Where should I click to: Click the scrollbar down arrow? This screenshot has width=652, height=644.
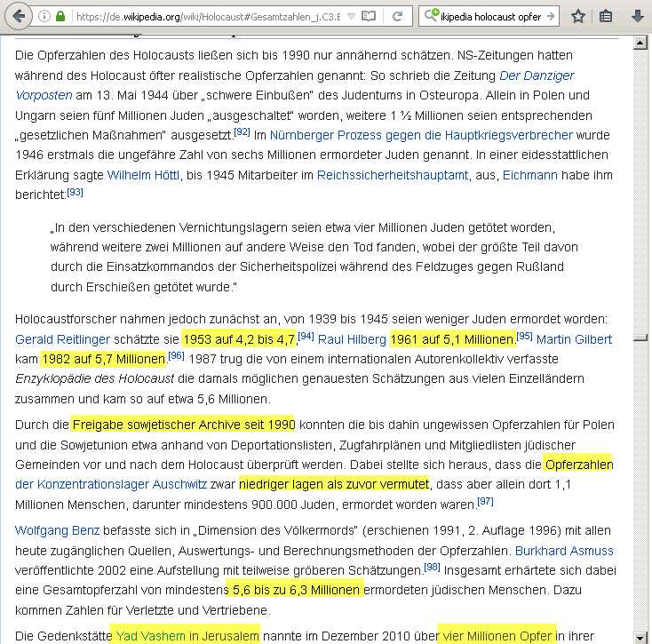pos(640,638)
